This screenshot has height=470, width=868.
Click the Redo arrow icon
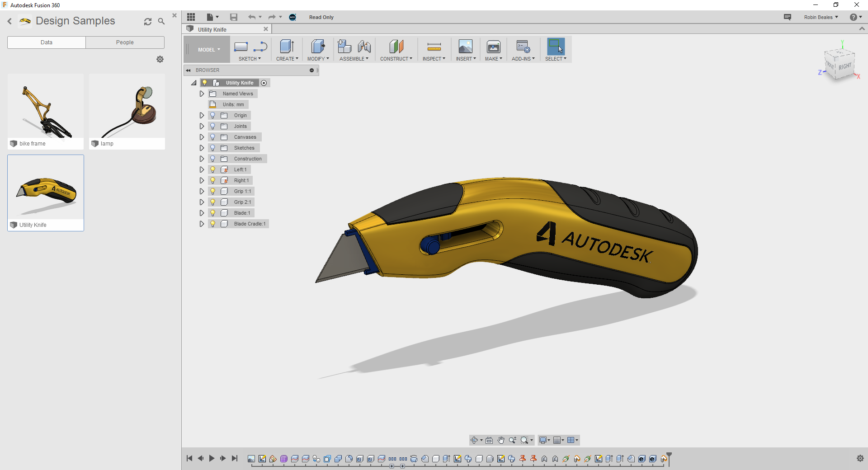pos(272,17)
